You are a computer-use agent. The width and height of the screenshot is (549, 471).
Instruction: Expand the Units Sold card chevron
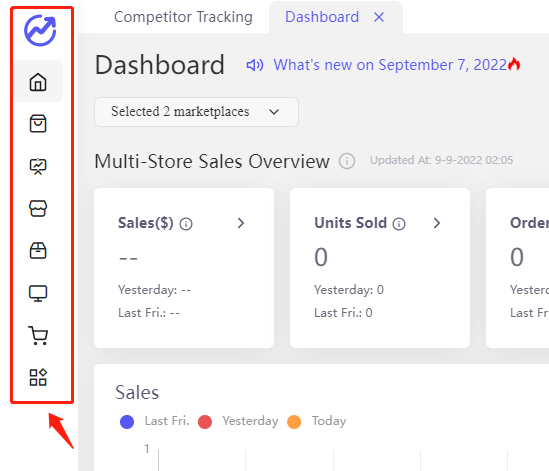[x=437, y=223]
